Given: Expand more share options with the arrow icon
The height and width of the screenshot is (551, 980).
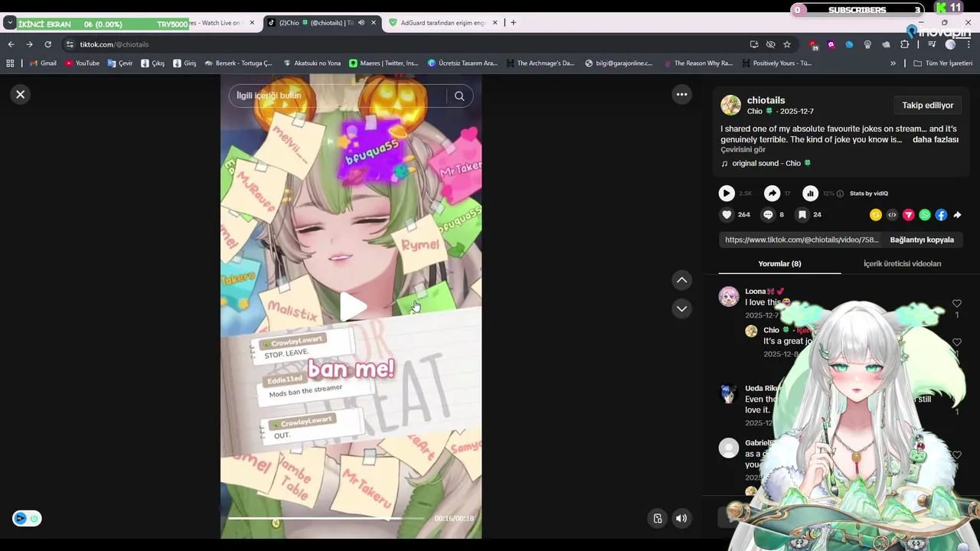Looking at the screenshot, I should coord(957,215).
